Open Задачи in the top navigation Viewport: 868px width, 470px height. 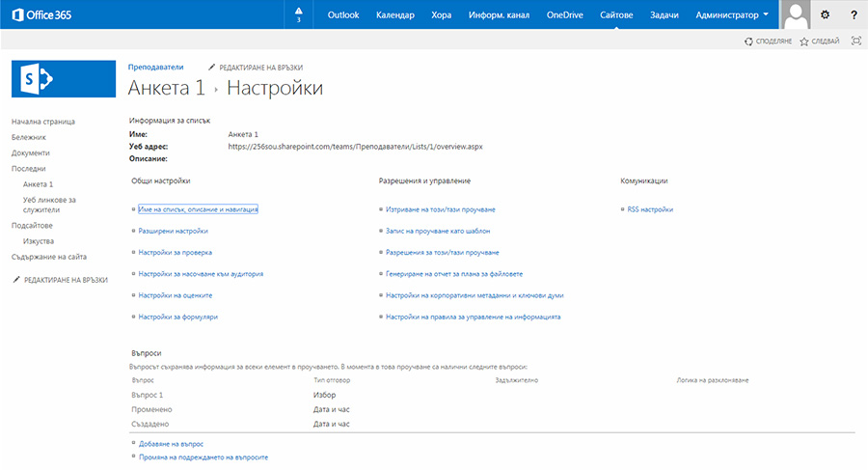(665, 15)
